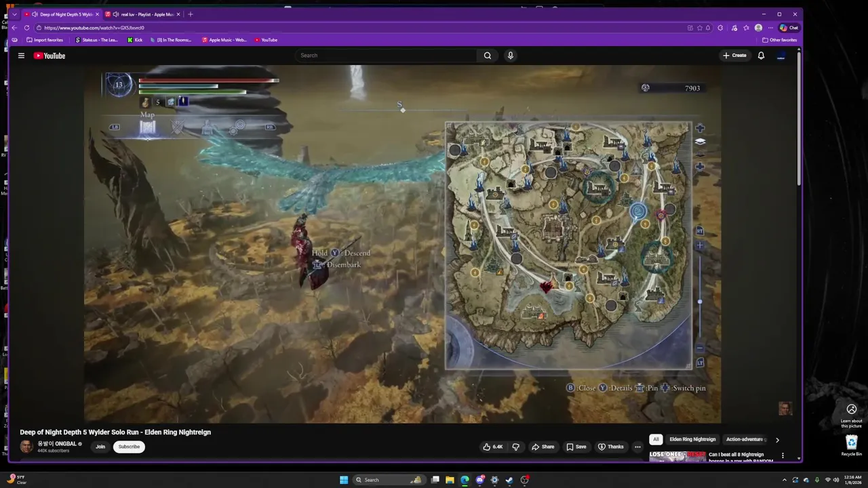Open a new browser tab with plus
The width and height of the screenshot is (868, 488).
(190, 14)
